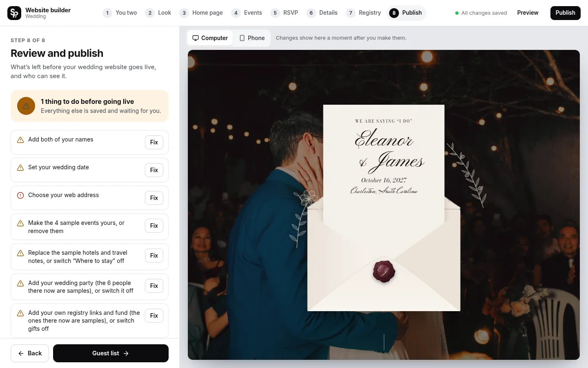
Task: Click the green All changes saved status
Action: click(x=481, y=13)
